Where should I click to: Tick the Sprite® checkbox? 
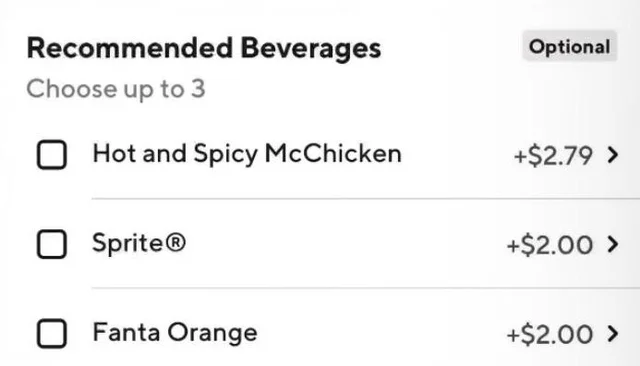pos(52,244)
